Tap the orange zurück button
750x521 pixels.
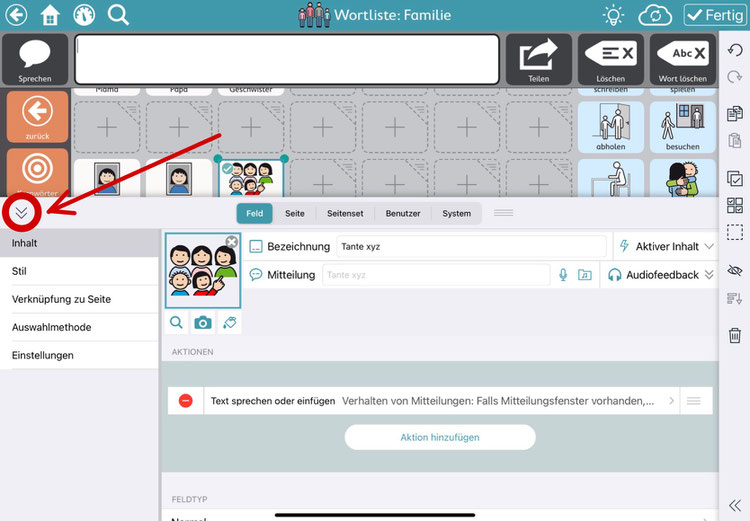37,117
